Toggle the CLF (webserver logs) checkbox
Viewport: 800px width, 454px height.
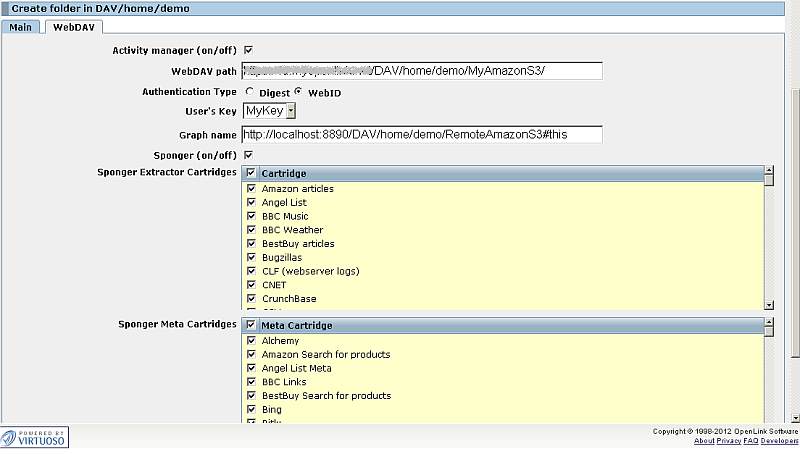coord(251,271)
